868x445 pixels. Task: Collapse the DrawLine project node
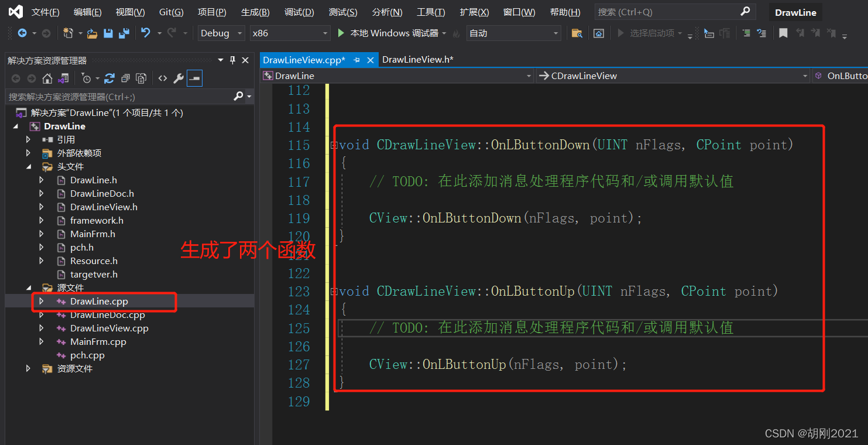(x=15, y=126)
